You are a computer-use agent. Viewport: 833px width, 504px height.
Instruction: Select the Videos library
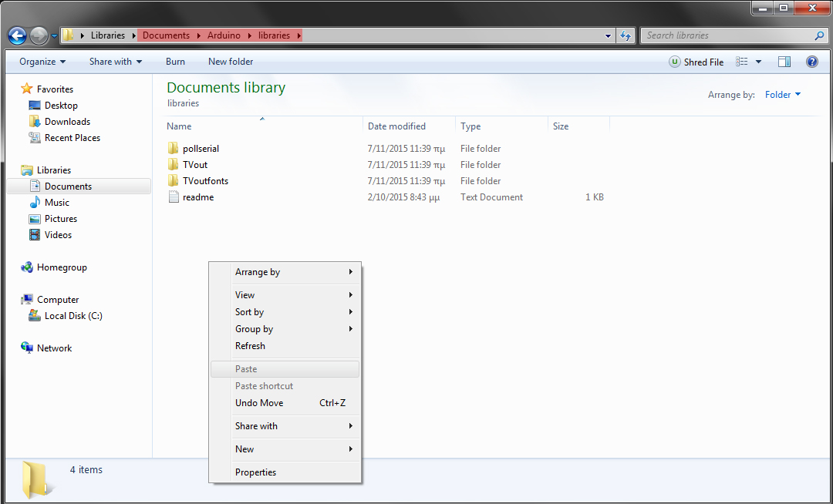click(58, 235)
